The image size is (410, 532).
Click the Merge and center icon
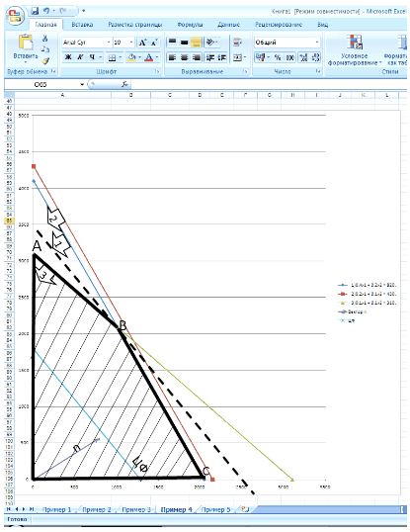[x=238, y=57]
